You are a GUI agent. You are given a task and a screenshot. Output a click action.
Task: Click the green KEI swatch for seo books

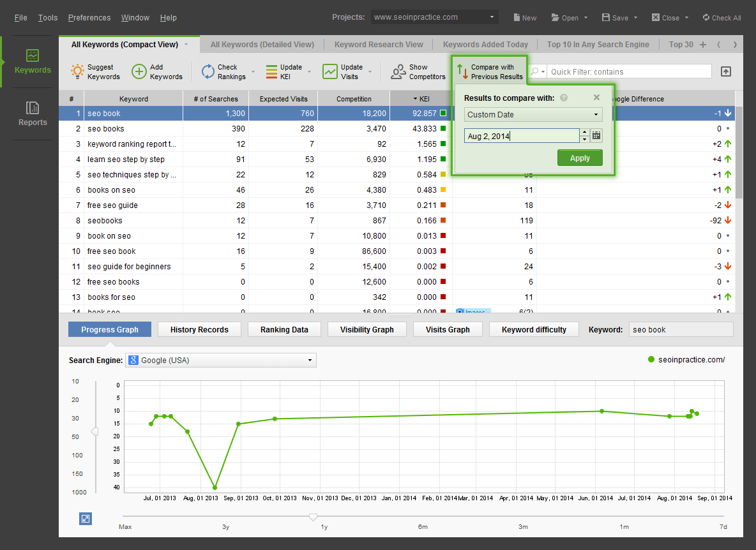tap(443, 129)
